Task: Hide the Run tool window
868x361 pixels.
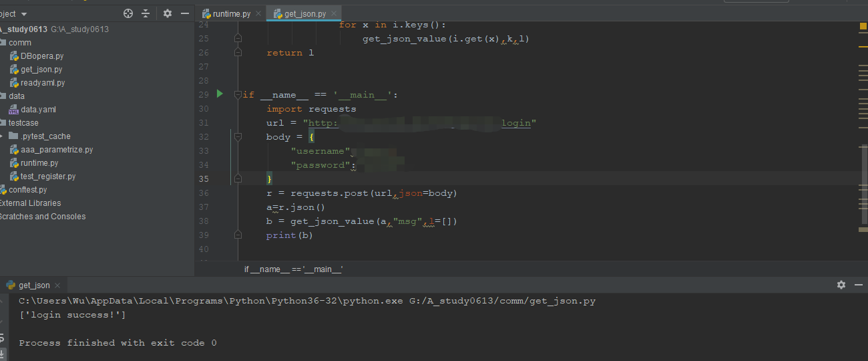Action: (x=859, y=285)
